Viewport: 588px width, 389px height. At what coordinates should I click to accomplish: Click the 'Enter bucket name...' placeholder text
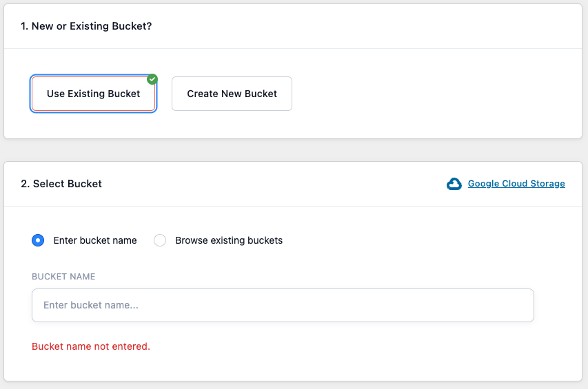tap(91, 305)
